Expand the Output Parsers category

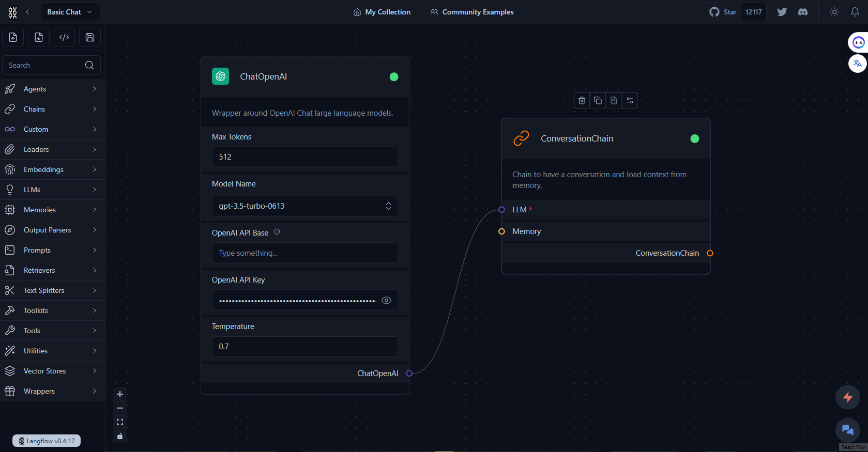click(x=52, y=230)
